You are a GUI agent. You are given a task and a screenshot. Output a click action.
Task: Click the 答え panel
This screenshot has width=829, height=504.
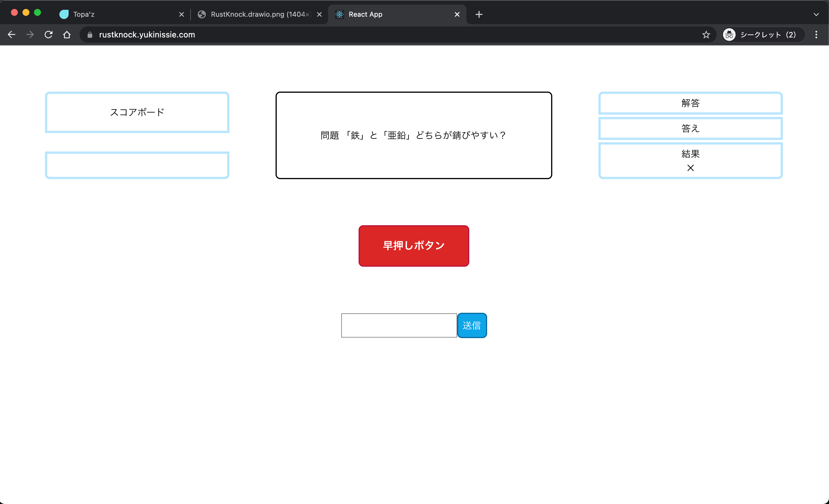click(690, 128)
